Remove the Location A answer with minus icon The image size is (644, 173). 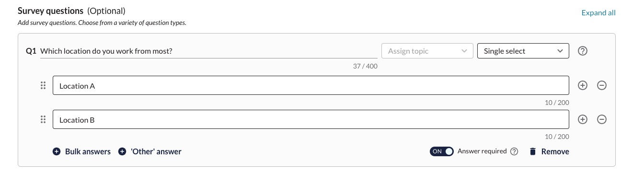[x=602, y=85]
